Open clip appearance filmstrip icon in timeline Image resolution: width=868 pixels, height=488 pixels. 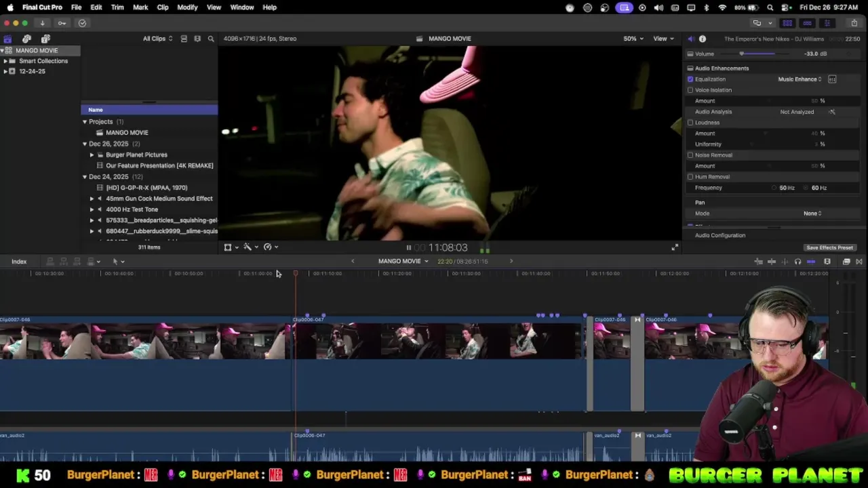coord(827,262)
